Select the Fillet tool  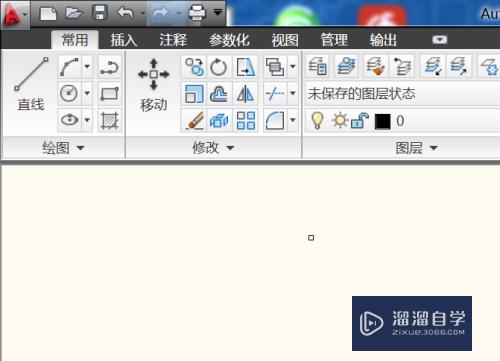click(275, 120)
